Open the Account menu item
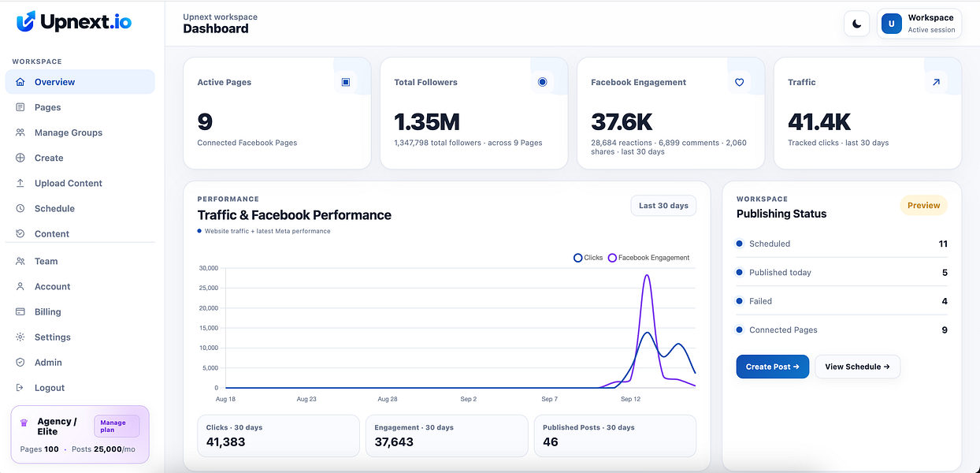Screen dimensions: 980x473 [80, 286]
